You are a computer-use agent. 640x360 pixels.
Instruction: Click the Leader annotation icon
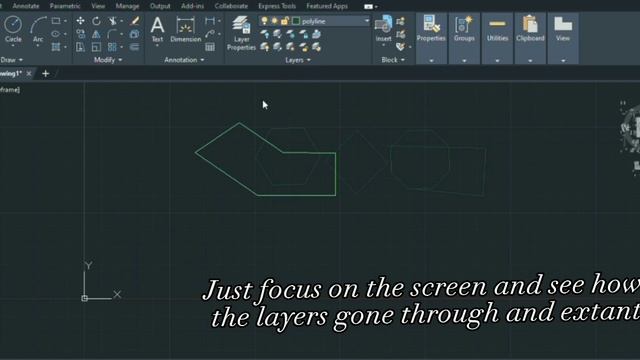pyautogui.click(x=210, y=34)
